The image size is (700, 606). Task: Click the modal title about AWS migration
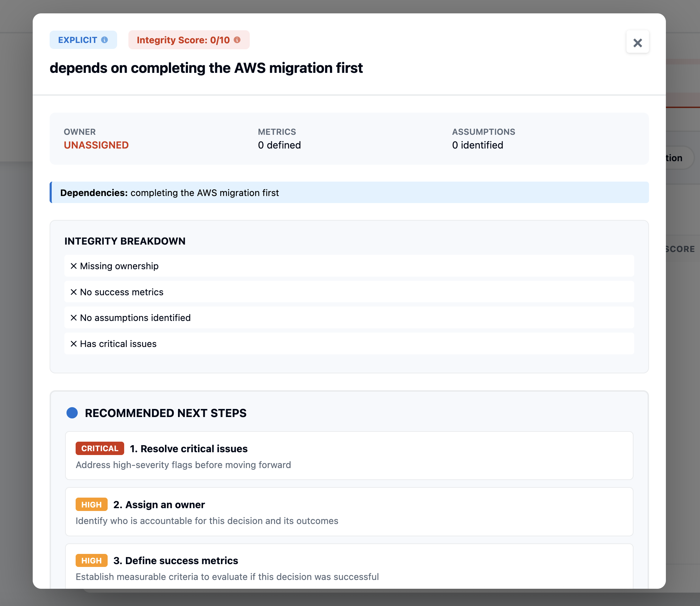coord(206,68)
